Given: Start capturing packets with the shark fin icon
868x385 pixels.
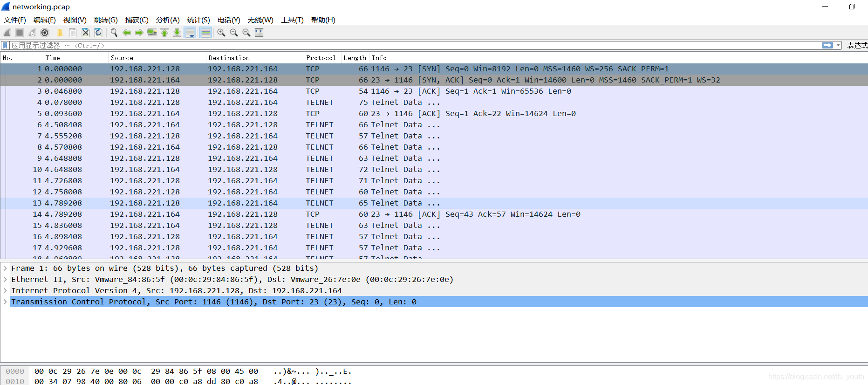Looking at the screenshot, I should 7,33.
